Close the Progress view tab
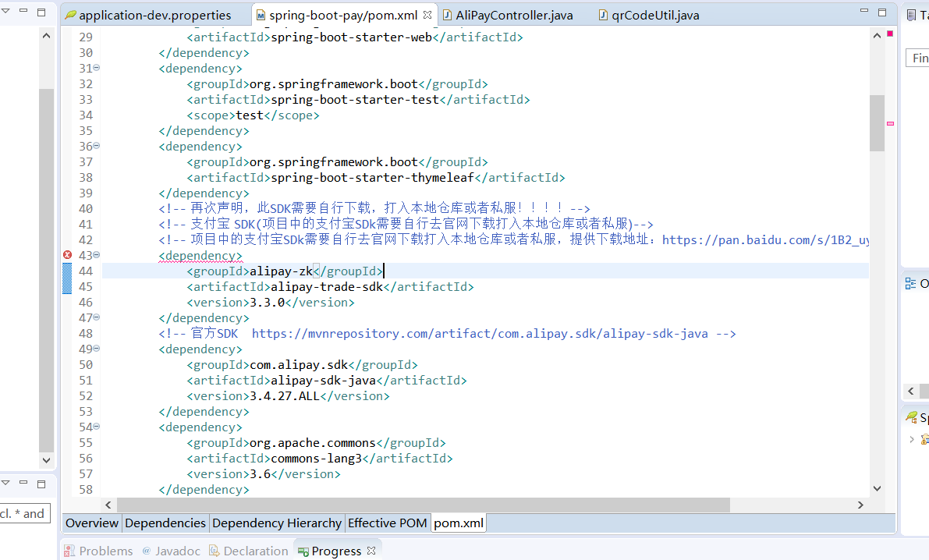Screen dimensions: 929x560 click(x=371, y=551)
